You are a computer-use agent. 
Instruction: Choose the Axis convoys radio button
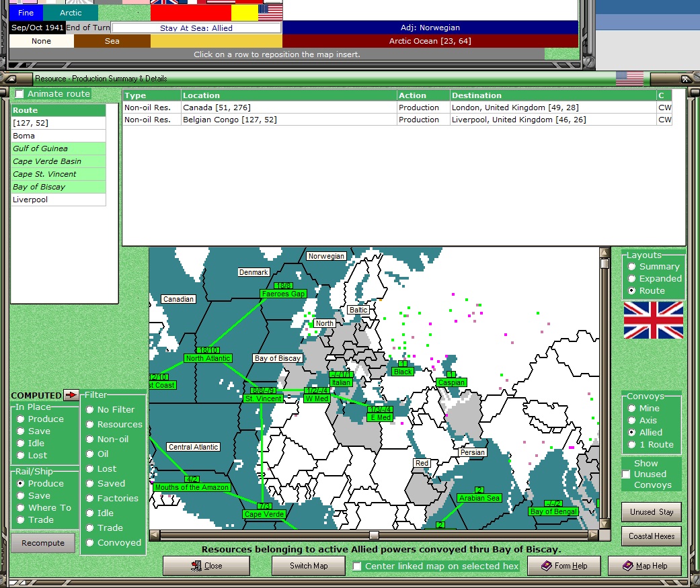632,421
